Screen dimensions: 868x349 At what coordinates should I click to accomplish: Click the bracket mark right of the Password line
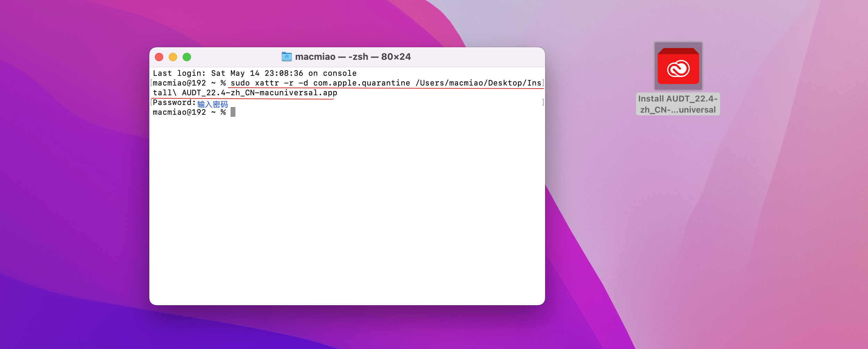543,102
